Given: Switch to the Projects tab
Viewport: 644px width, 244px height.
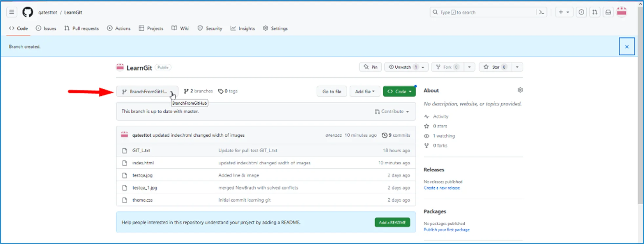Looking at the screenshot, I should click(x=151, y=29).
